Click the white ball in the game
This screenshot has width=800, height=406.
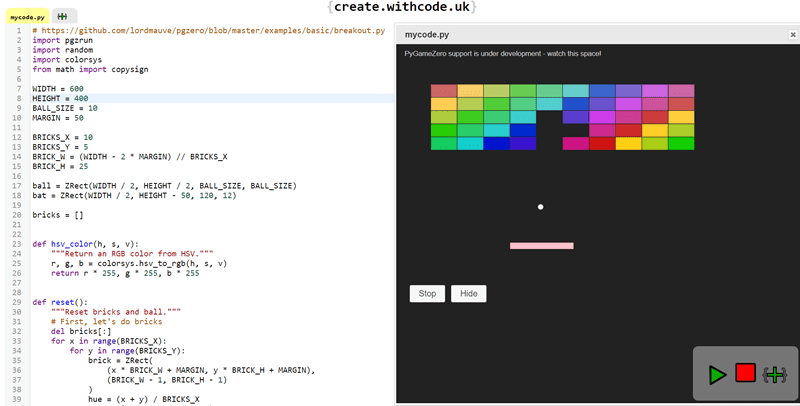[540, 207]
